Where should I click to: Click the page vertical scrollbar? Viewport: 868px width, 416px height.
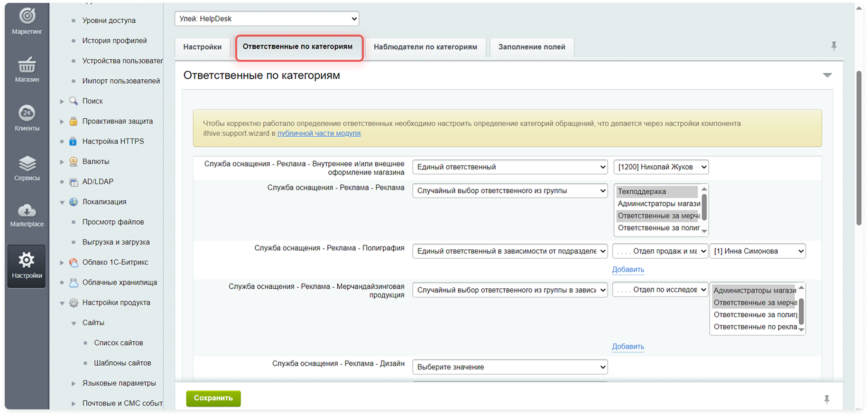point(859,147)
